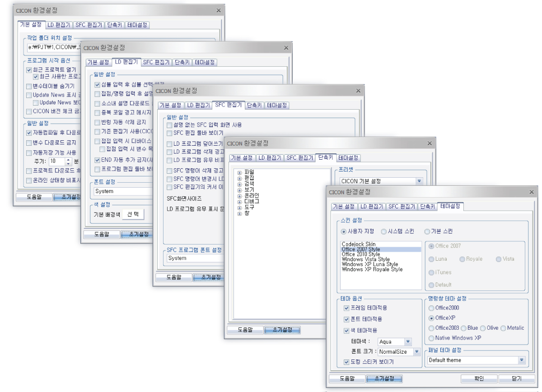Select Windows XP Luna Style in list

point(370,264)
